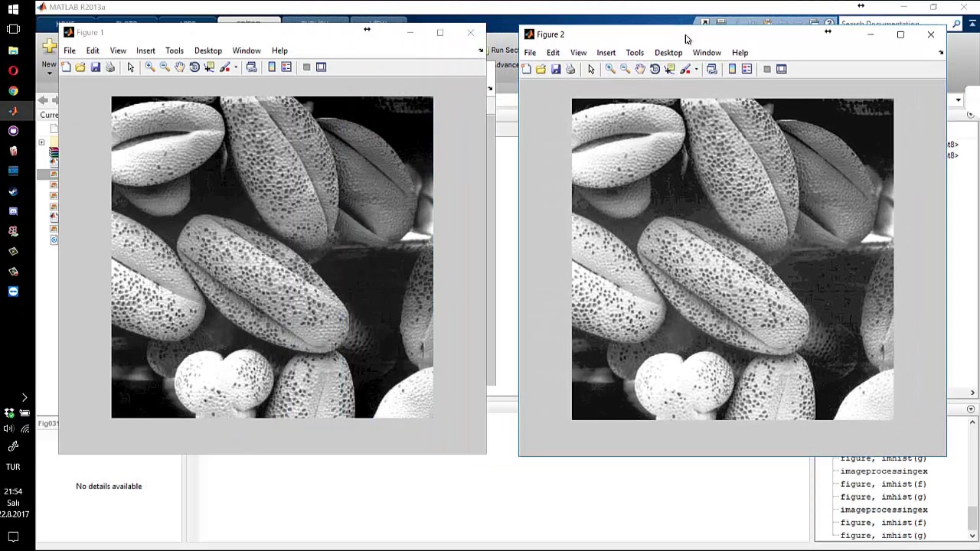Open Desktop menu in Figure 1

point(208,51)
